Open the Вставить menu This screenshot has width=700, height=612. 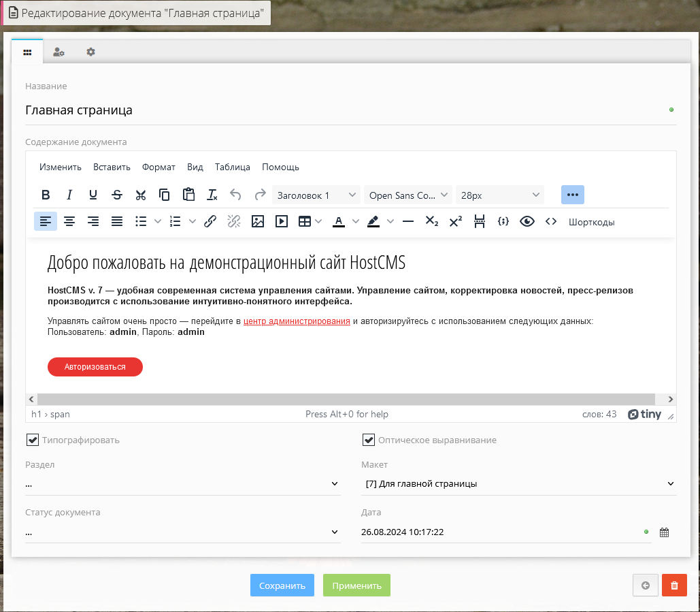[112, 167]
